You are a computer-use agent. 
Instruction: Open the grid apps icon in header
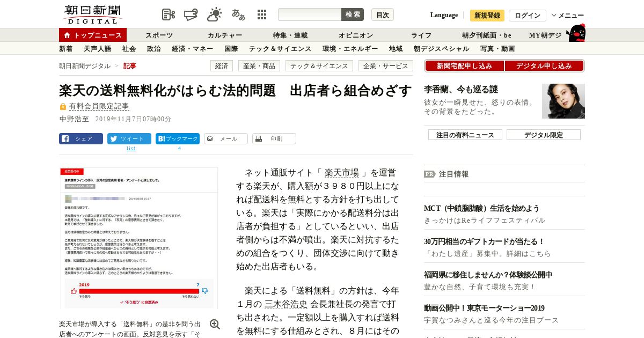pos(262,14)
